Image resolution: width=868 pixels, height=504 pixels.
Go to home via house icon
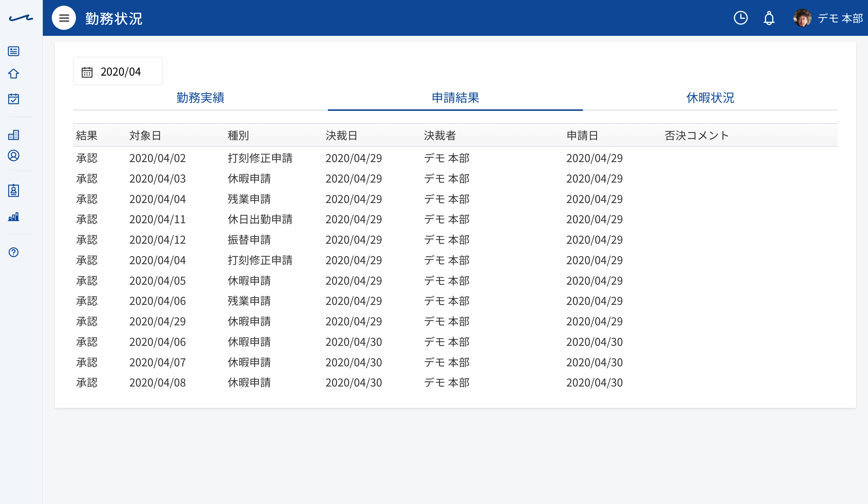tap(14, 74)
